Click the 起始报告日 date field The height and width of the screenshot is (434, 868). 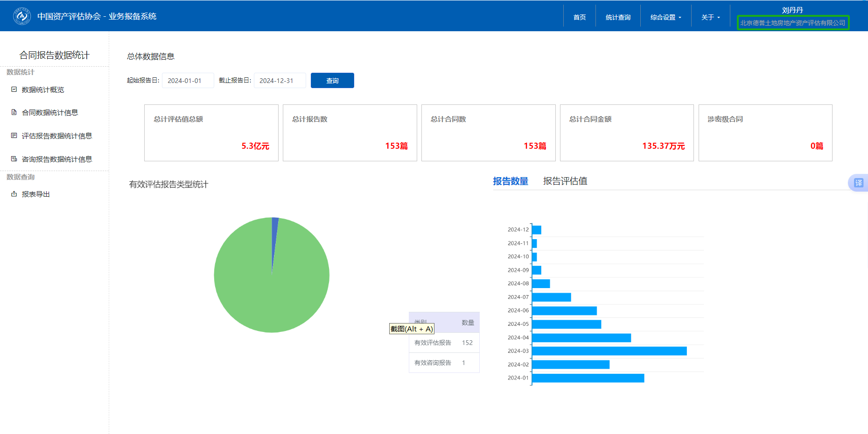coord(188,81)
